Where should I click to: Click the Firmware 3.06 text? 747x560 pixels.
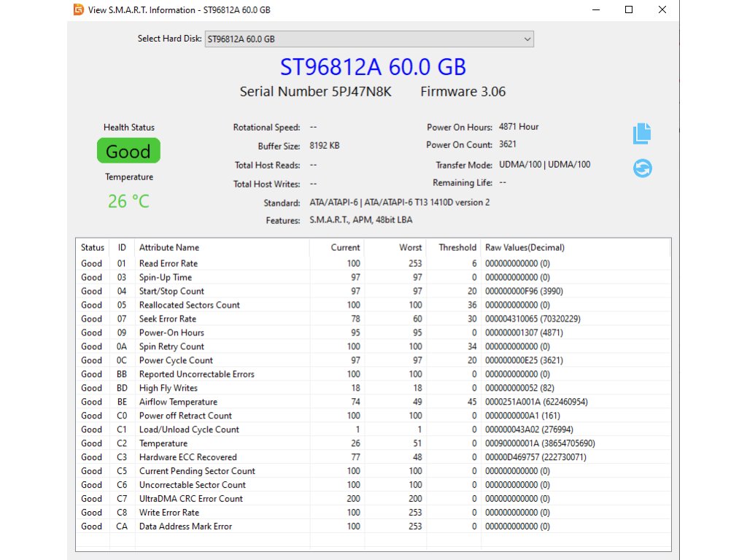click(463, 91)
